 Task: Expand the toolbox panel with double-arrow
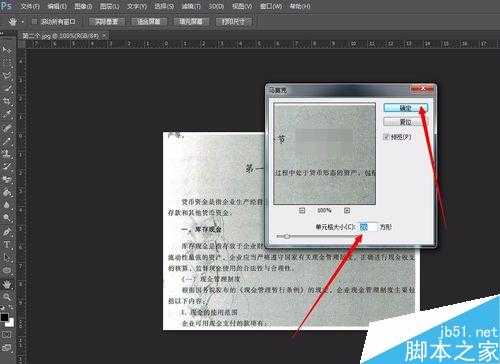click(3, 34)
